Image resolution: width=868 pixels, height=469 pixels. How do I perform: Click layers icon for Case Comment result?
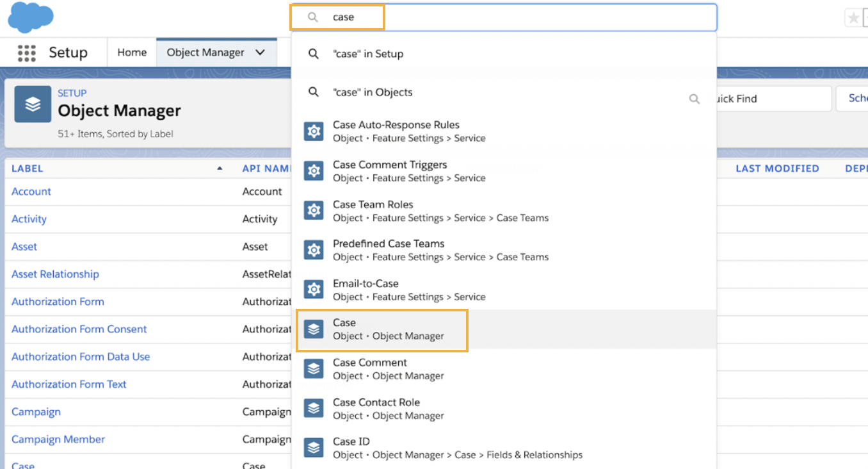pos(314,369)
